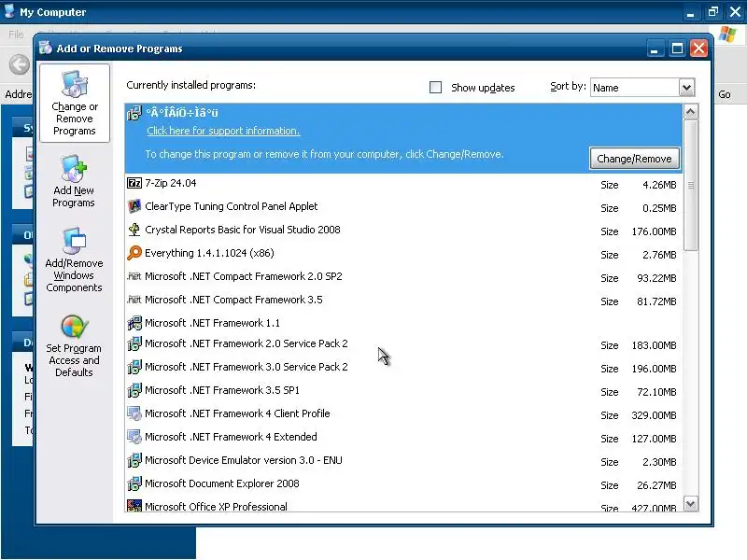Restore down the My Computer window
Viewport: 747px width, 560px height.
(712, 11)
